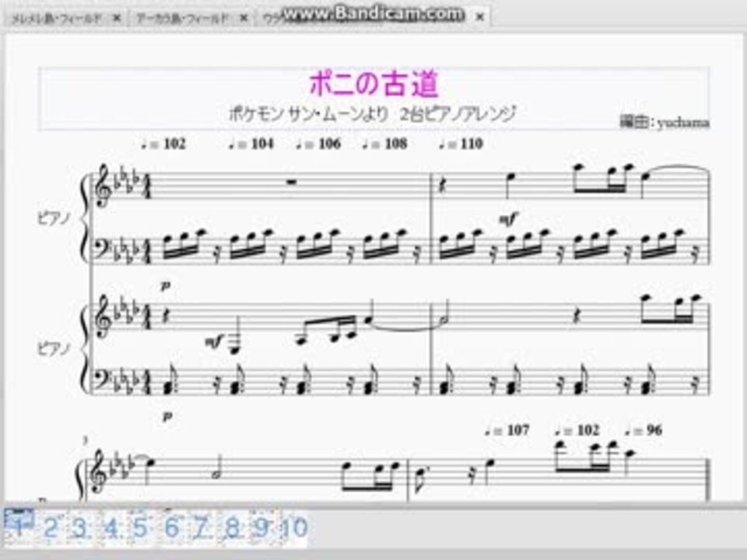Select the first piano's ピアノ instrument label
This screenshot has width=747, height=560.
54,218
